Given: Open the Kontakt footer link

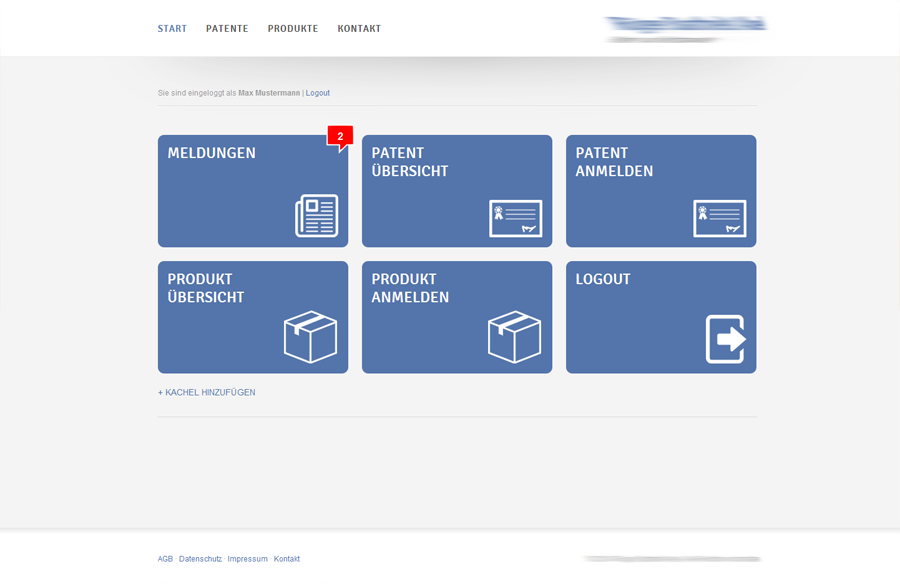Looking at the screenshot, I should click(x=286, y=559).
